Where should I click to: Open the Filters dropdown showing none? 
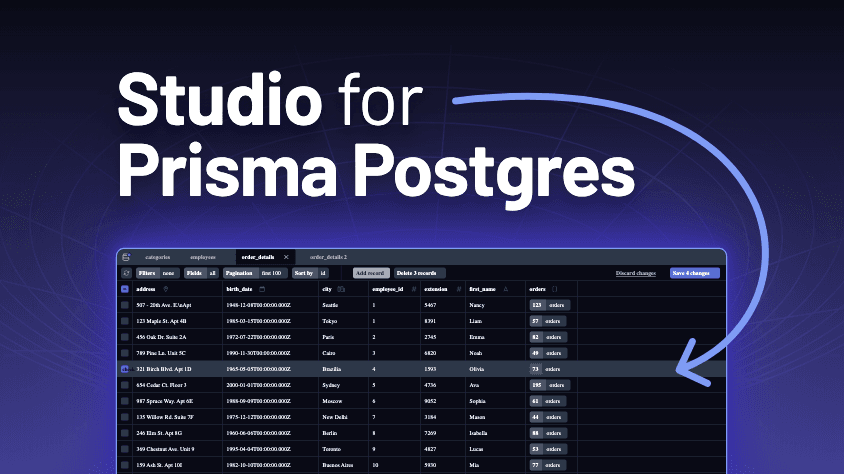coord(157,273)
